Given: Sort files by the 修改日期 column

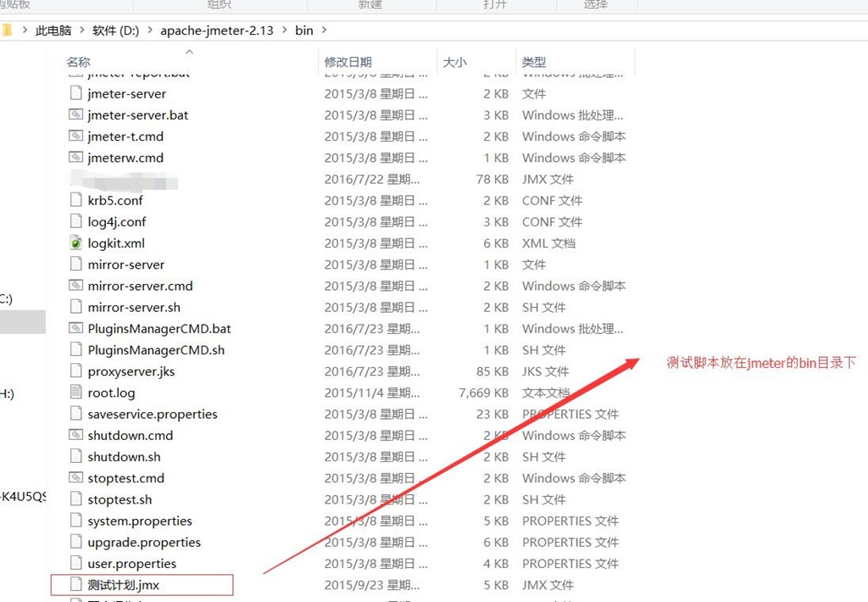Looking at the screenshot, I should tap(348, 62).
